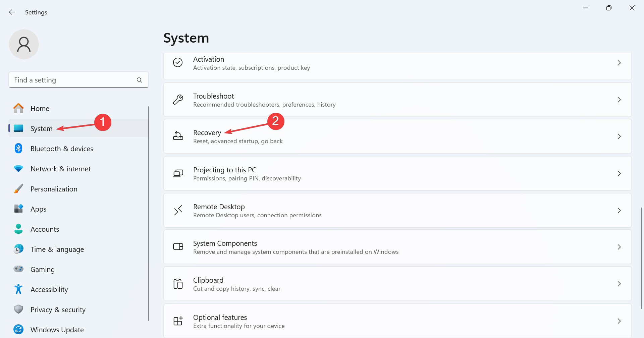Click the Recovery icon in System list

178,136
